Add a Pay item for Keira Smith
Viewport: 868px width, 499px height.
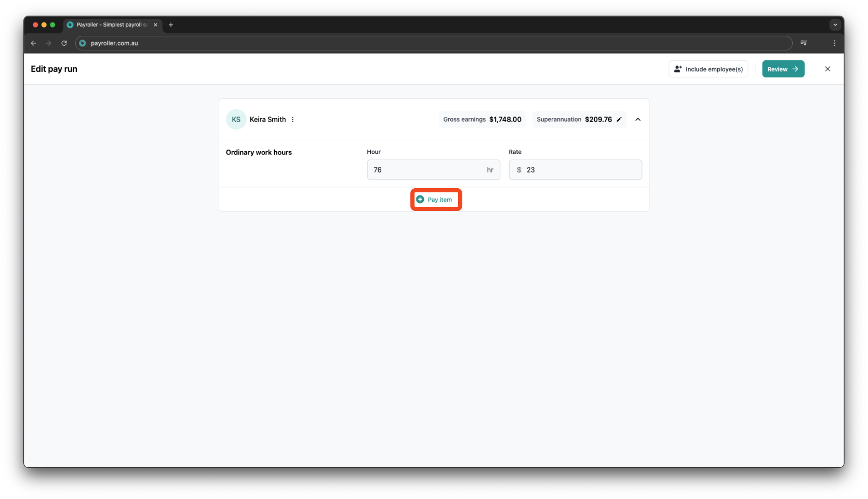point(436,199)
